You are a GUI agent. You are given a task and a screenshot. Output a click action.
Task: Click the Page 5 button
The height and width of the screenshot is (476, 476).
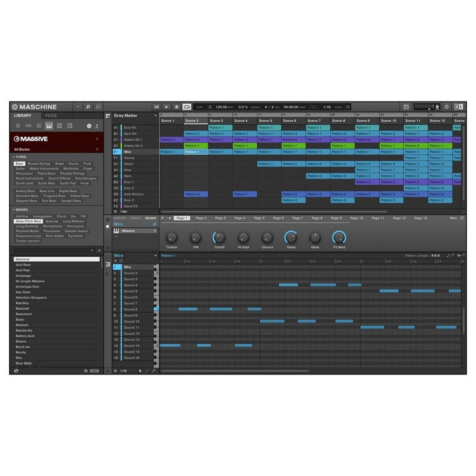pos(259,218)
